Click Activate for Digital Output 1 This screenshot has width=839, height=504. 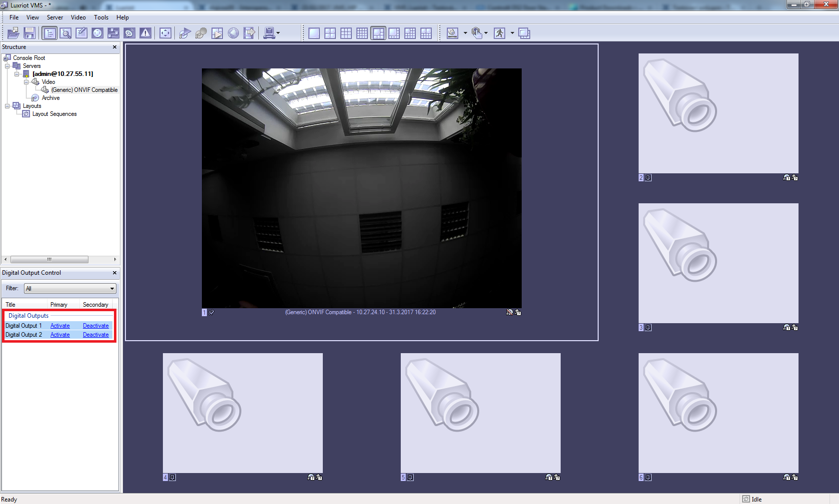[60, 326]
